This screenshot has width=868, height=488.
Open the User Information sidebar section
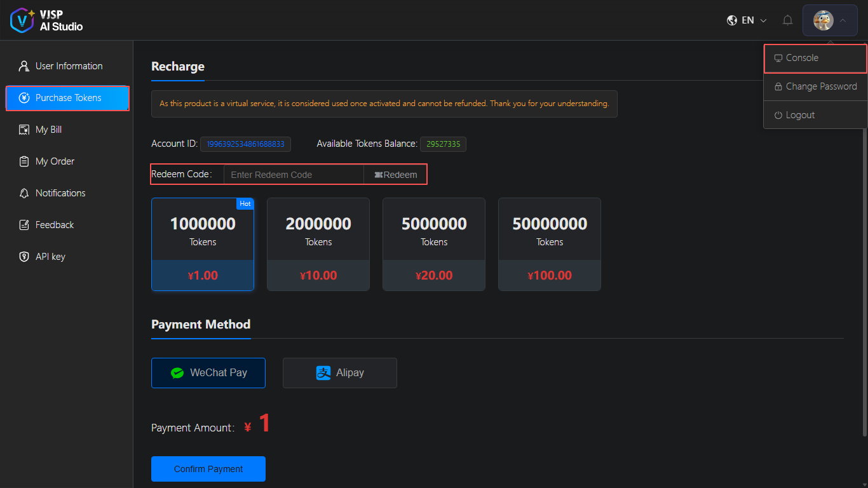(x=70, y=65)
